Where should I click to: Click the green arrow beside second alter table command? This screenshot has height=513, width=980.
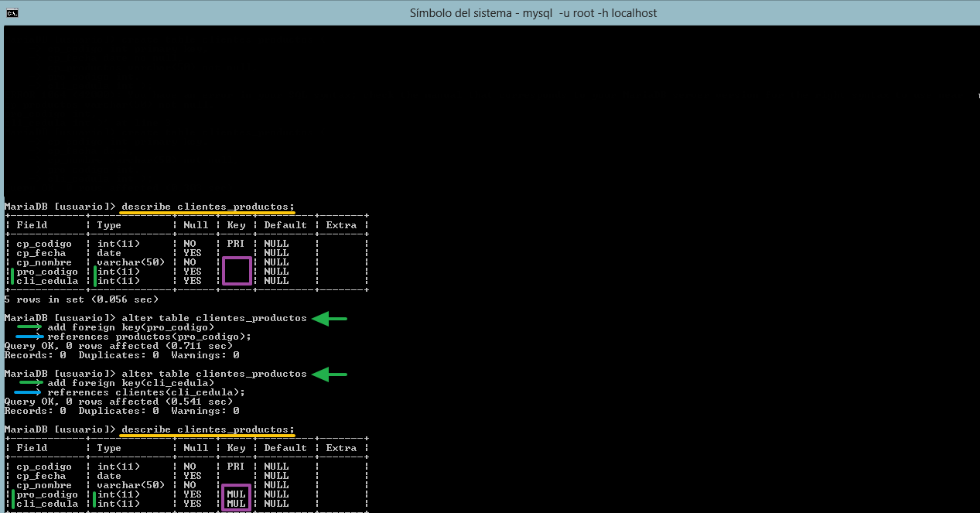click(330, 374)
